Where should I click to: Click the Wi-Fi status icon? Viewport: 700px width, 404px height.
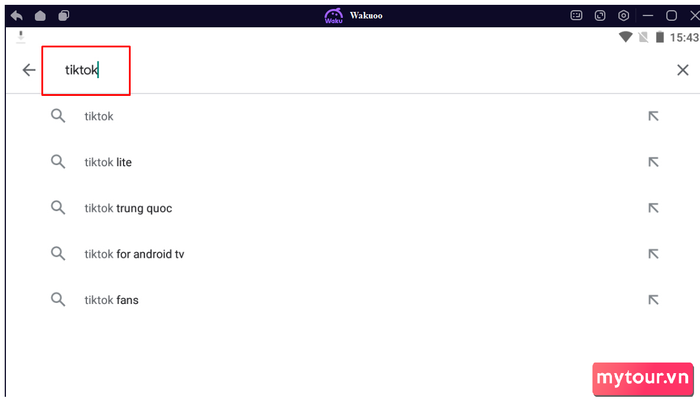(625, 37)
